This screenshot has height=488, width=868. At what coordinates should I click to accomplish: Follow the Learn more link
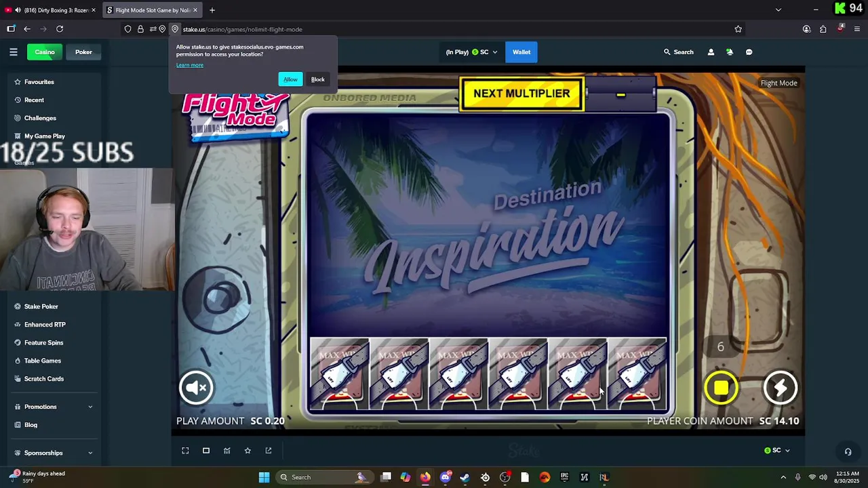point(190,65)
